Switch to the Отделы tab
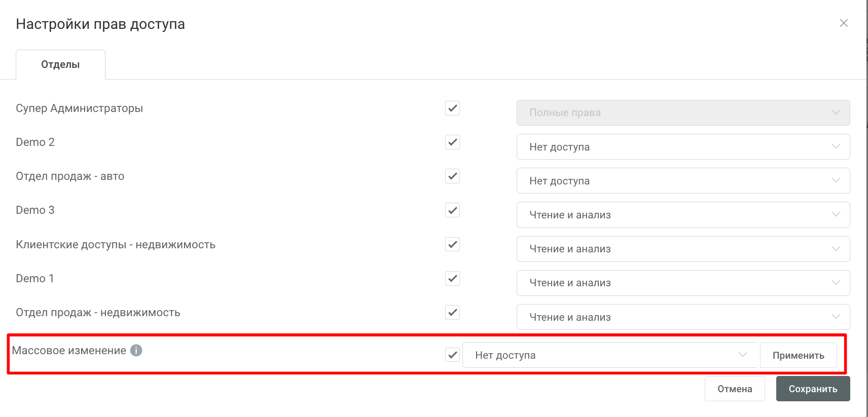 pyautogui.click(x=60, y=65)
